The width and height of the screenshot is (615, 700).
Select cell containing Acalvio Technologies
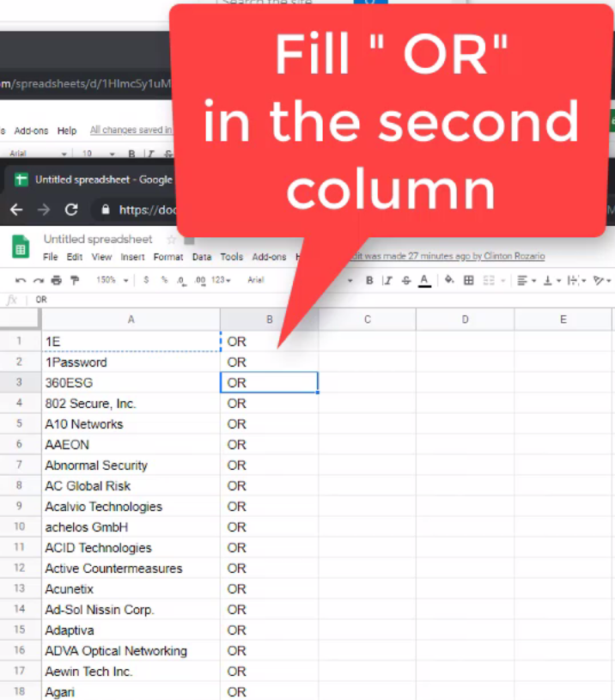coord(131,506)
